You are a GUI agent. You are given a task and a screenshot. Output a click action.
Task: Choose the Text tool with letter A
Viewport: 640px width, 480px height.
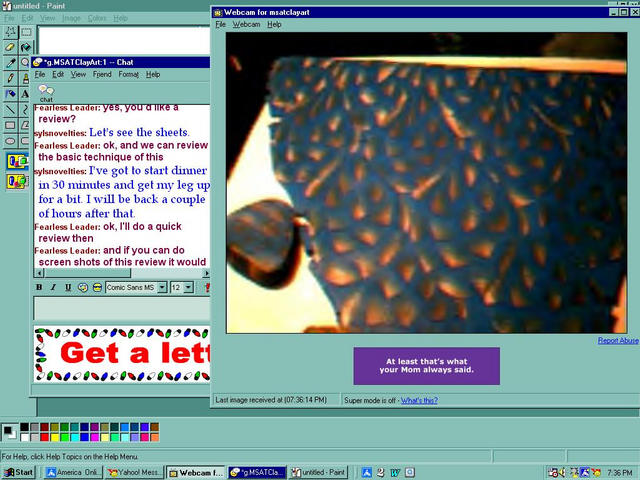click(x=25, y=94)
